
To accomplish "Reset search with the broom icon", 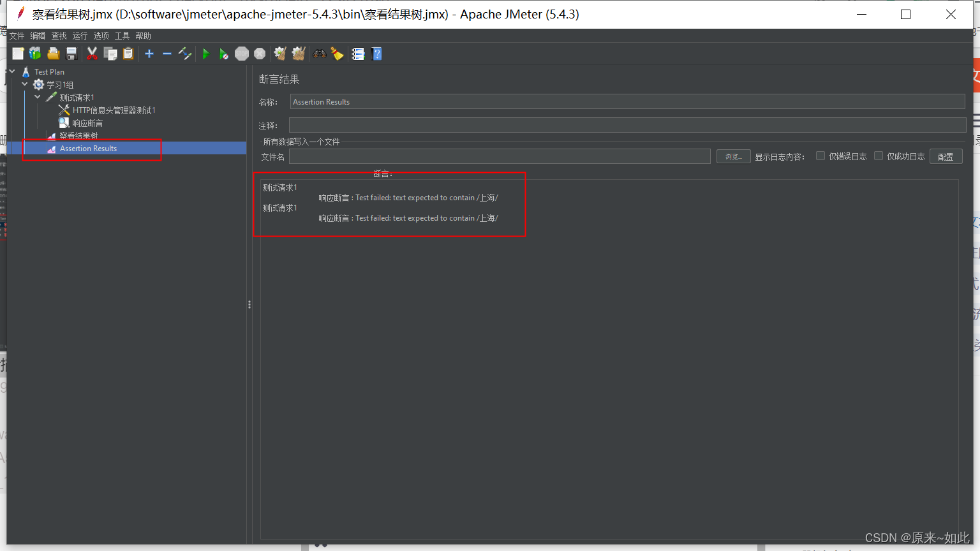I will [338, 54].
